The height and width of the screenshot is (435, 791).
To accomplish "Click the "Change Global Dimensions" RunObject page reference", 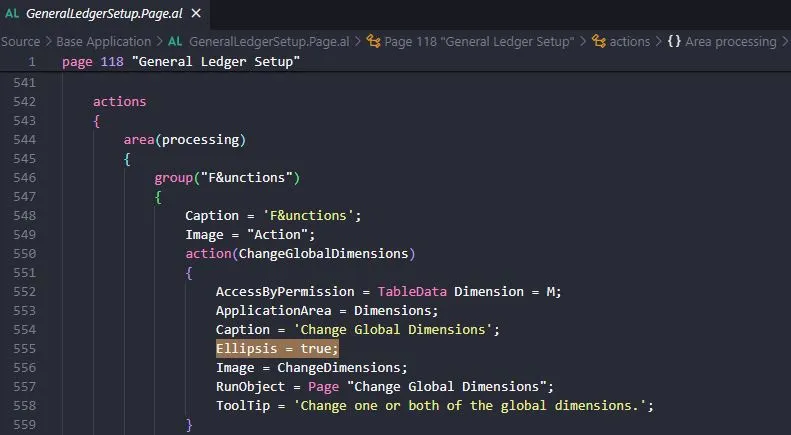I will click(x=446, y=387).
